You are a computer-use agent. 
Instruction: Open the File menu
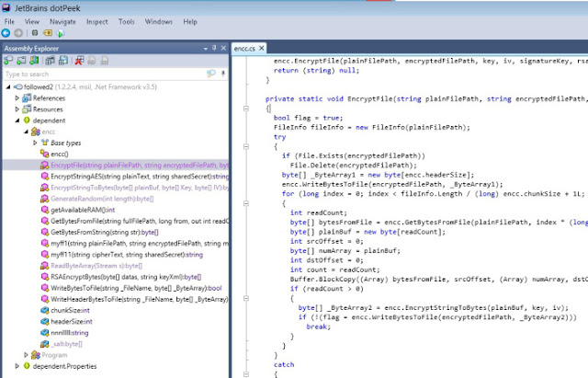9,22
